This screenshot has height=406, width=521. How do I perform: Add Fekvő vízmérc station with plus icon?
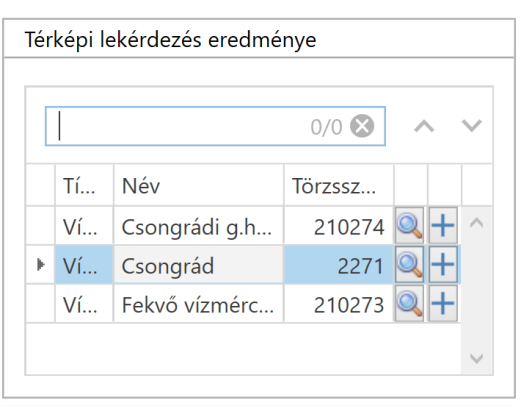(x=443, y=303)
